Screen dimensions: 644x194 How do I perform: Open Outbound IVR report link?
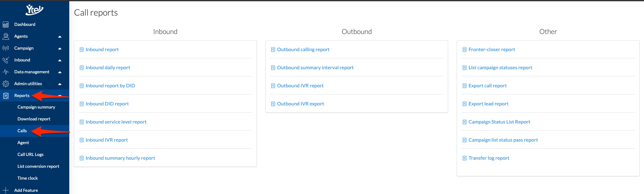(x=300, y=85)
